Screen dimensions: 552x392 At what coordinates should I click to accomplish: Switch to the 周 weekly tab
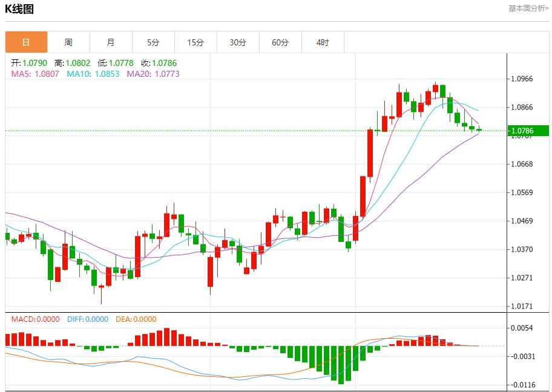click(68, 42)
